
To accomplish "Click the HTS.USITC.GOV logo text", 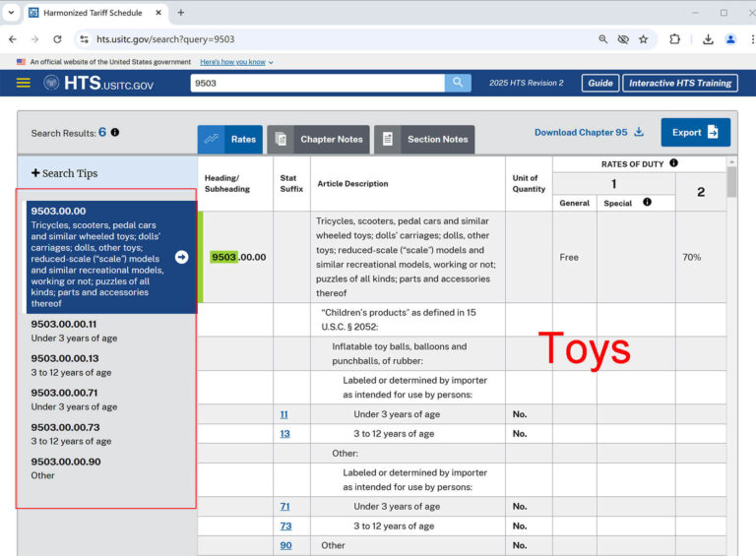I will 109,83.
